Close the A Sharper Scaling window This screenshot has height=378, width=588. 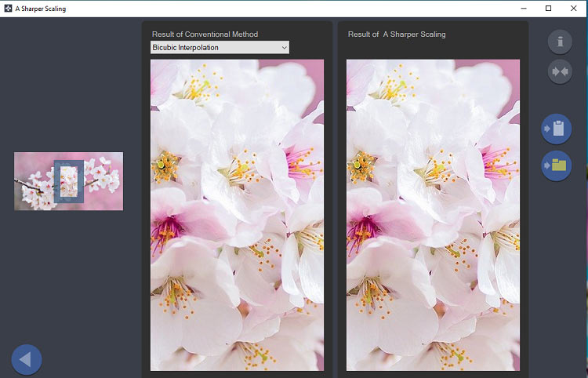(573, 9)
